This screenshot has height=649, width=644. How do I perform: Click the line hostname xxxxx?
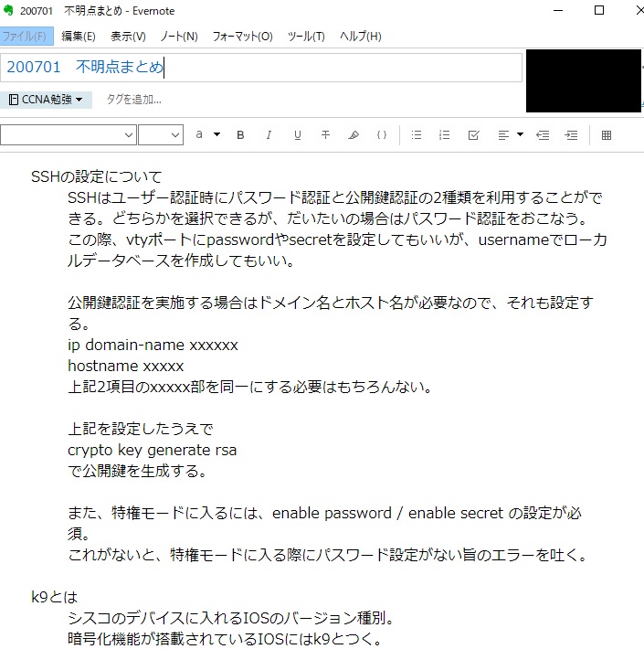(125, 366)
